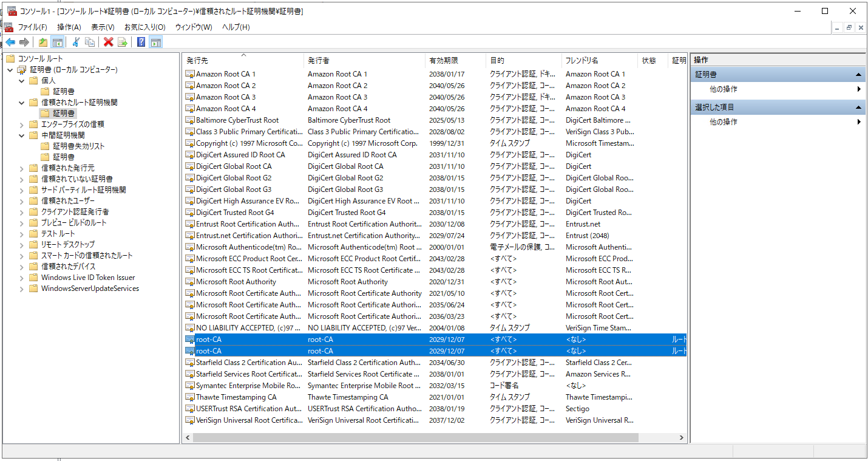Screen dimensions: 868x461
Task: Click certificate icon of Microsoft Root Authority
Action: pyautogui.click(x=190, y=282)
